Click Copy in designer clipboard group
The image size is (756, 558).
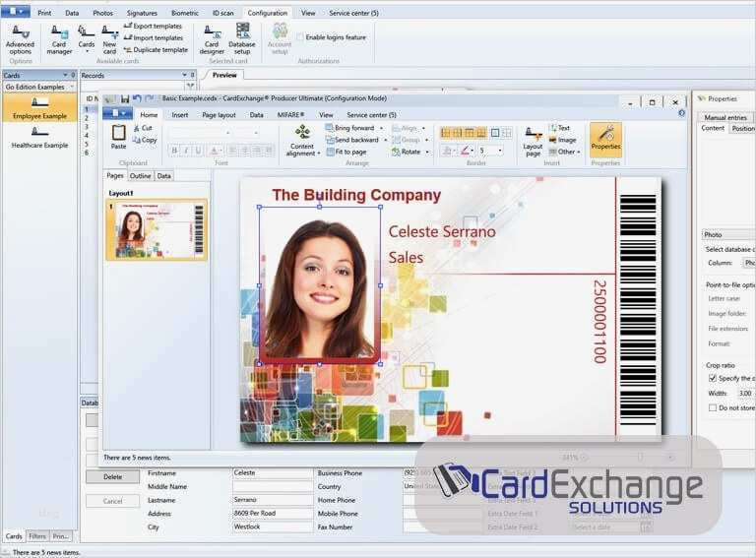point(145,140)
